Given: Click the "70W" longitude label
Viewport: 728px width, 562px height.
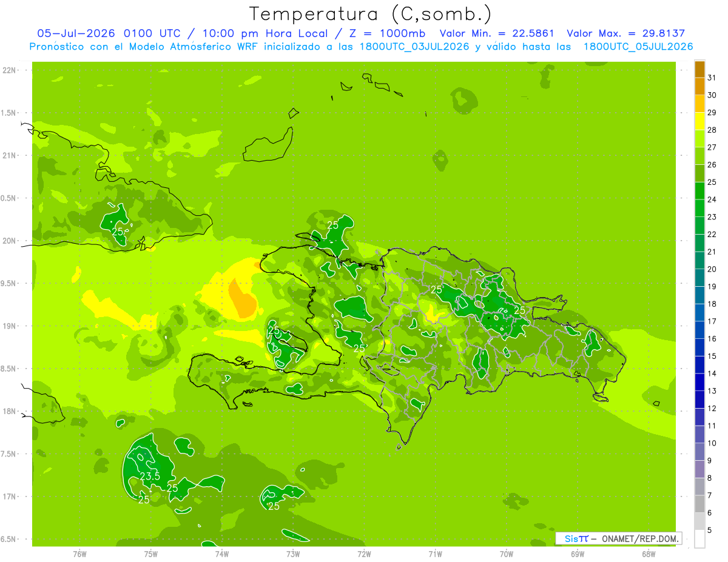Looking at the screenshot, I should (x=507, y=554).
